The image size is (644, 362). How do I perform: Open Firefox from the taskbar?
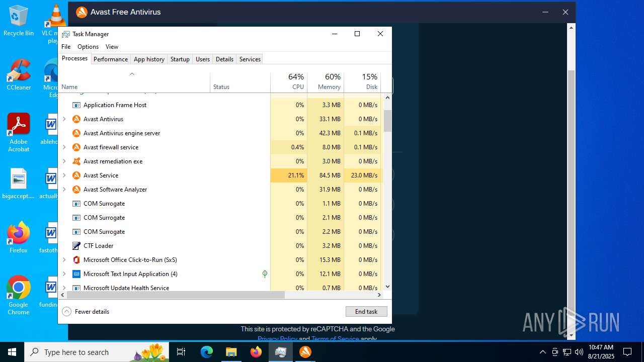(256, 352)
